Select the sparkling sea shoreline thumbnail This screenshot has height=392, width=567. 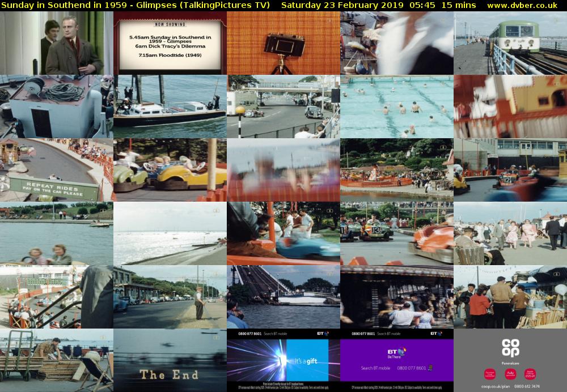(170, 233)
